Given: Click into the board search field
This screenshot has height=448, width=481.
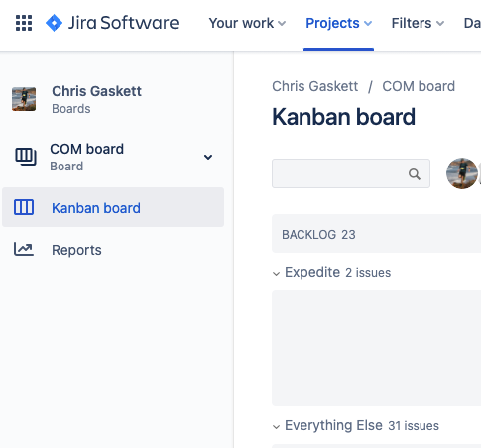Looking at the screenshot, I should pos(351,173).
